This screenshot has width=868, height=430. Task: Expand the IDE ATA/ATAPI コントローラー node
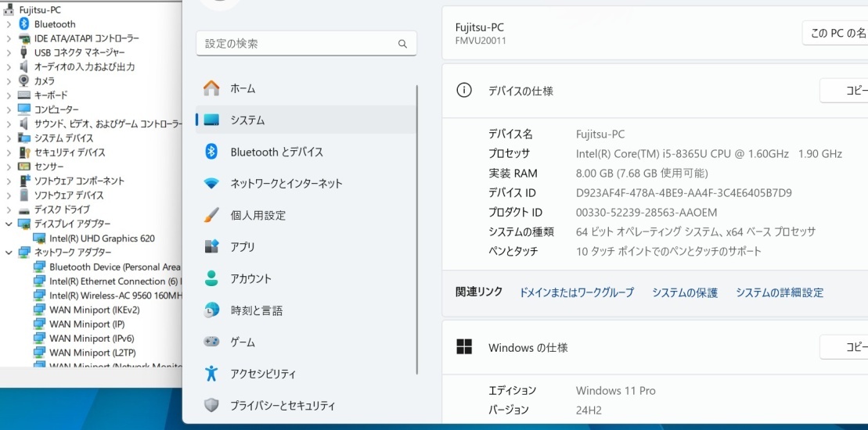[x=9, y=38]
